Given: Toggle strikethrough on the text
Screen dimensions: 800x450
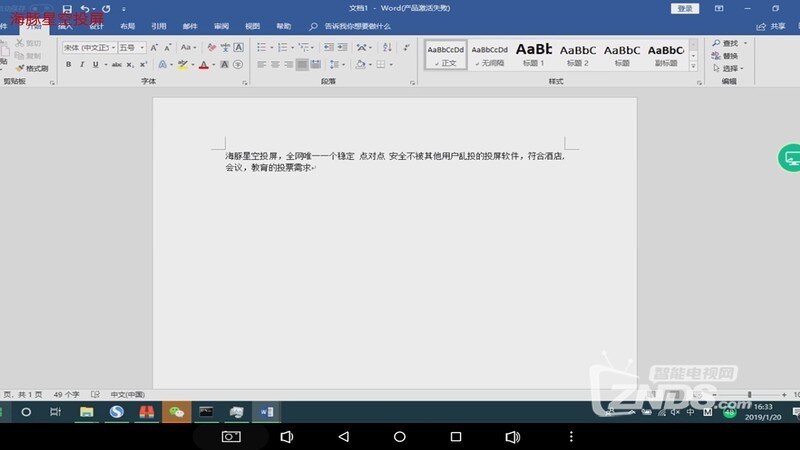Looking at the screenshot, I should tap(117, 64).
